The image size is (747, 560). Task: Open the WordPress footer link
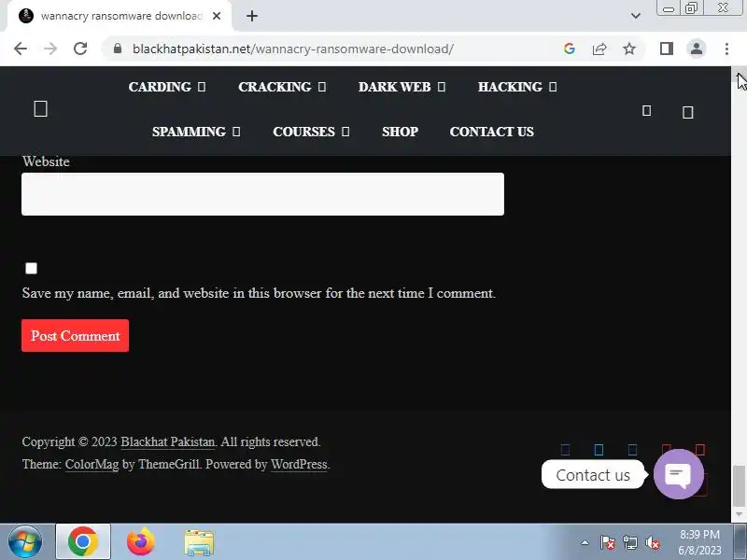pyautogui.click(x=299, y=464)
